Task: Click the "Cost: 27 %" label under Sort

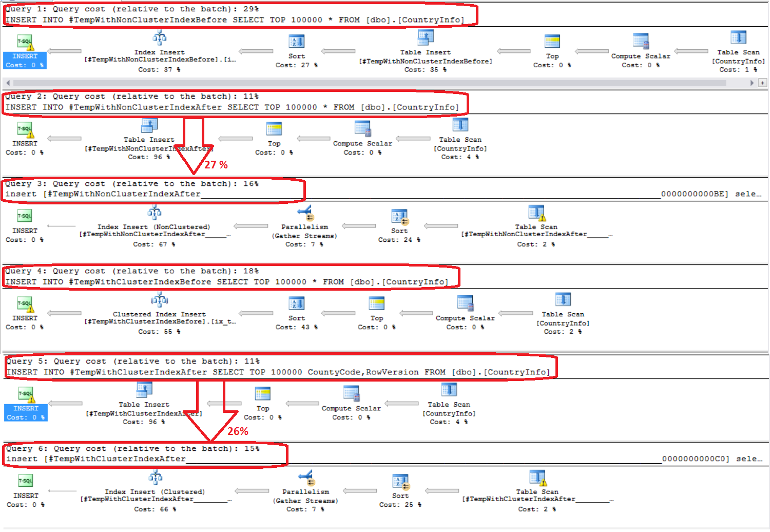Action: click(x=297, y=65)
